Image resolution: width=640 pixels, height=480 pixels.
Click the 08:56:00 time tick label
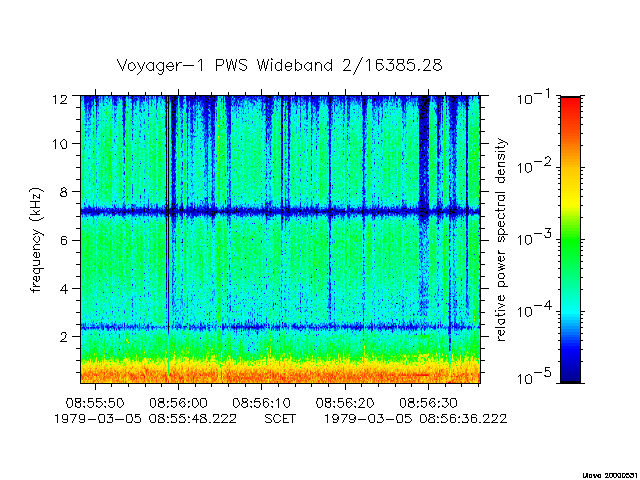178,403
